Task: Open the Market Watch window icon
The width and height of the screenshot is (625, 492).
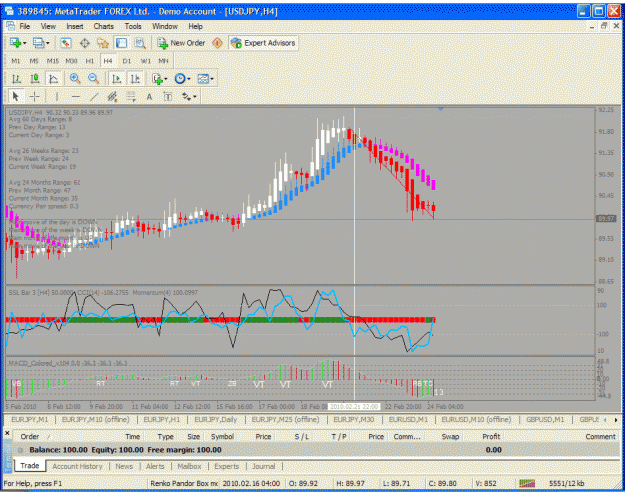Action: point(66,43)
